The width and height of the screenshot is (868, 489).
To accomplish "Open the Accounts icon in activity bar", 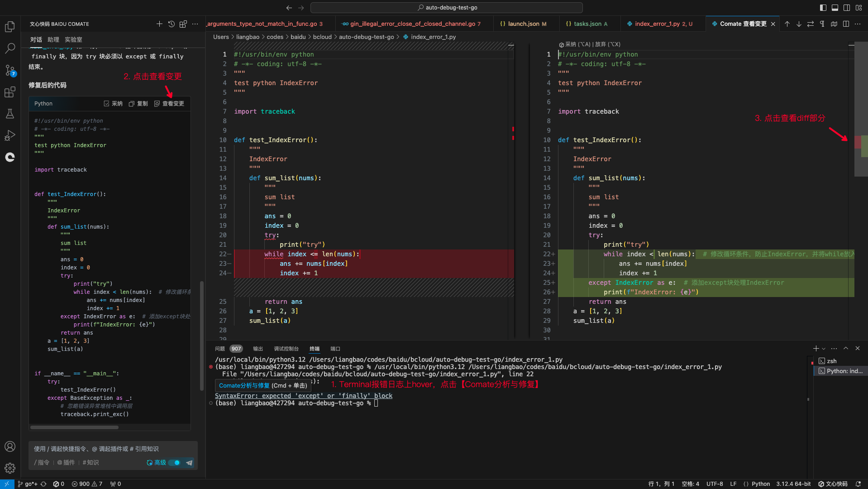I will tap(10, 446).
